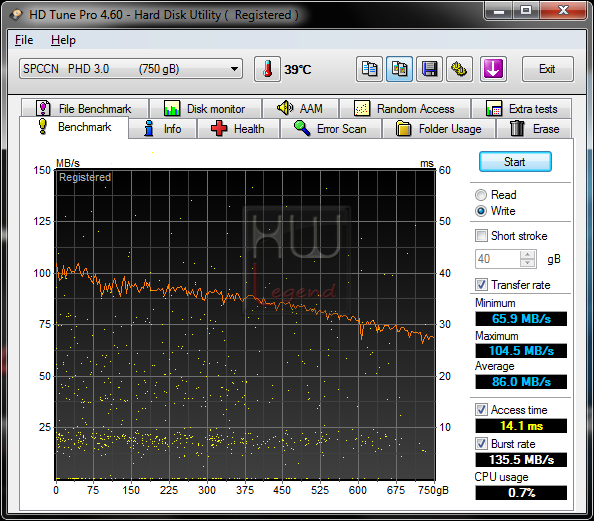Start the benchmark with Start button
This screenshot has width=594, height=521.
(x=515, y=162)
